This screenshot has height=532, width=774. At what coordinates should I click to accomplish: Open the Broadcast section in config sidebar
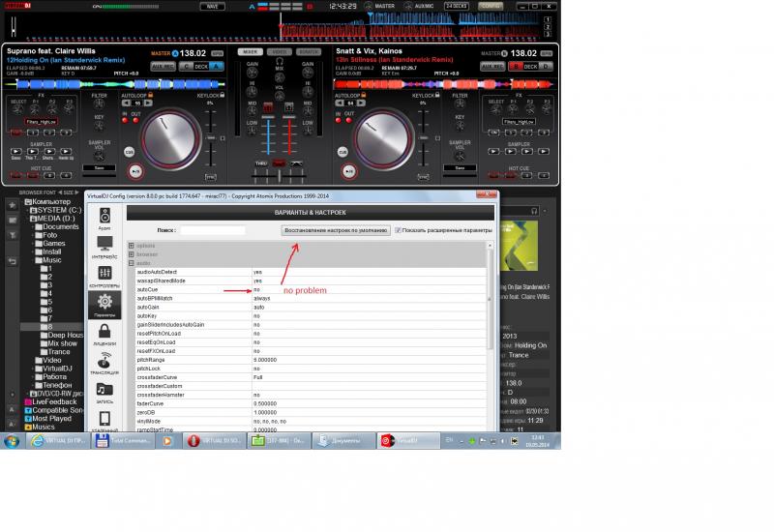(x=104, y=364)
